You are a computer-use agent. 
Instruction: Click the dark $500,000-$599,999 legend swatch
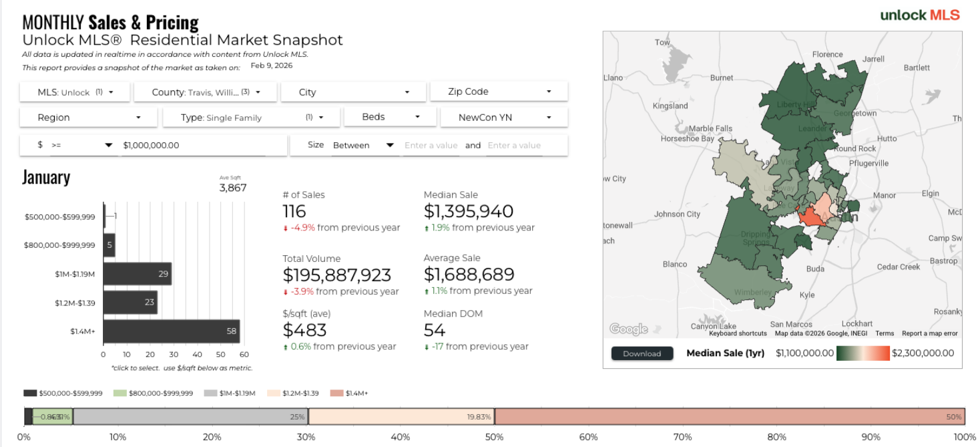(30, 394)
